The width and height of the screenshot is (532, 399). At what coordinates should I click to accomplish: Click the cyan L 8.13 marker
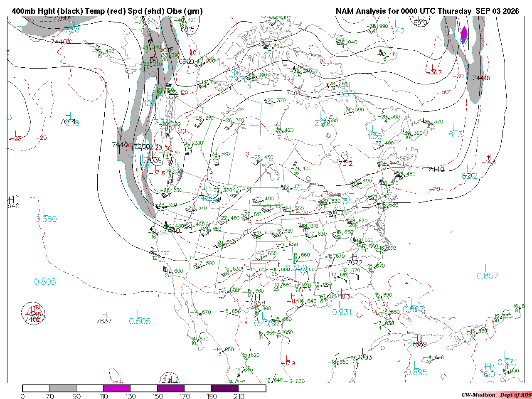(x=456, y=130)
